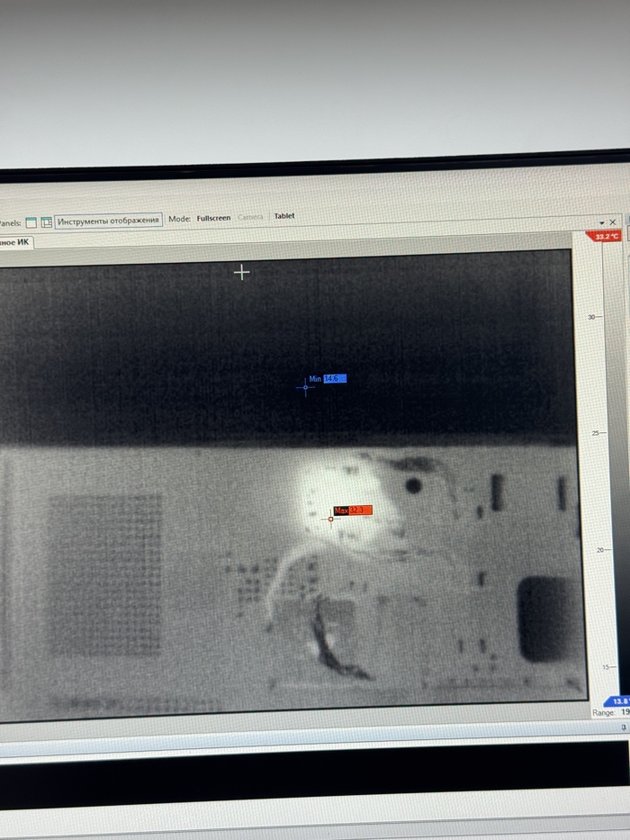Open the panel dropdown arrow near X

601,221
